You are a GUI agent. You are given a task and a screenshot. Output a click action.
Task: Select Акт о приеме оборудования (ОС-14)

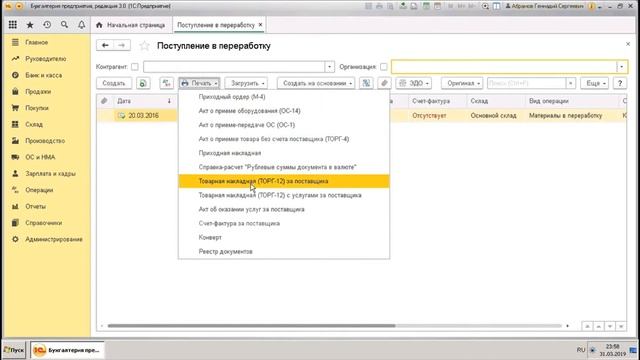284,111
